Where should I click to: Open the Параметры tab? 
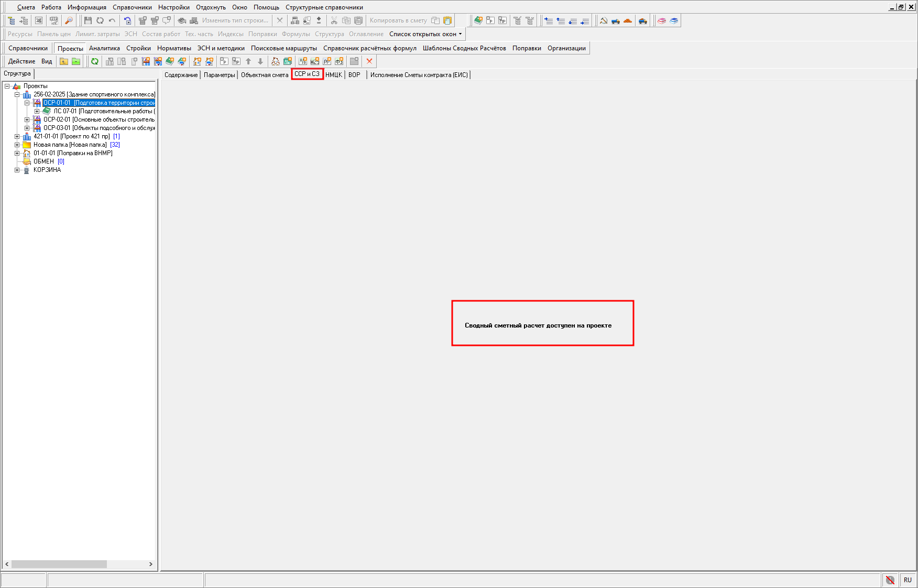[219, 75]
